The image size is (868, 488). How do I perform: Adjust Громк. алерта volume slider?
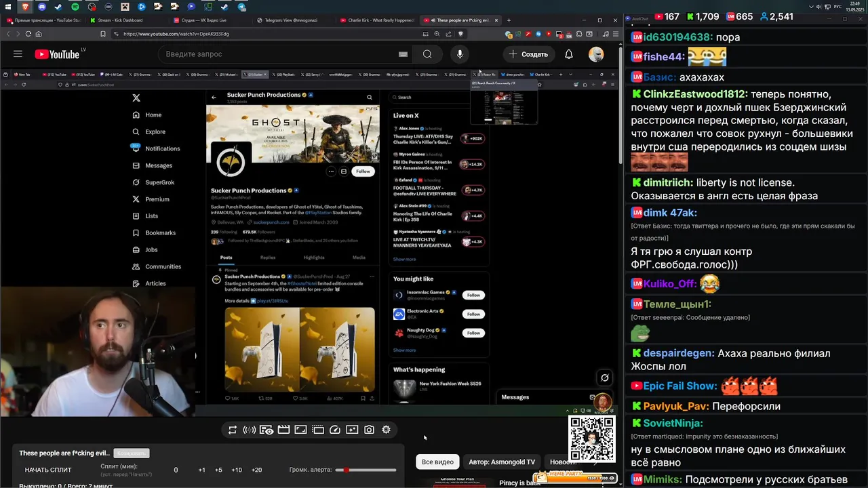(366, 470)
